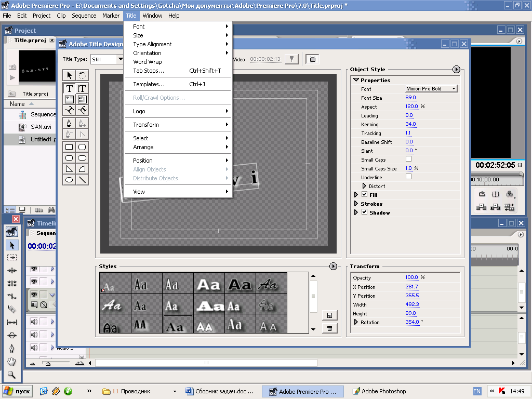
Task: Select the Clipped Corner Rectangle tool
Action: 82,147
